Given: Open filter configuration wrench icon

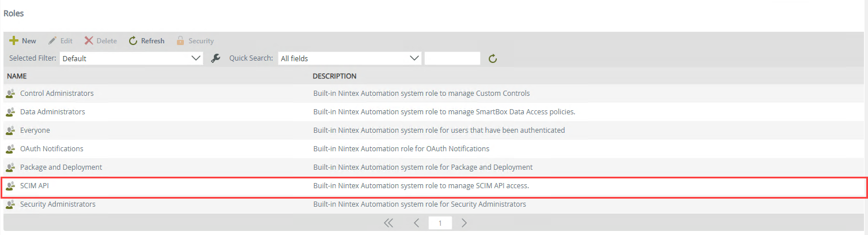Looking at the screenshot, I should point(216,58).
